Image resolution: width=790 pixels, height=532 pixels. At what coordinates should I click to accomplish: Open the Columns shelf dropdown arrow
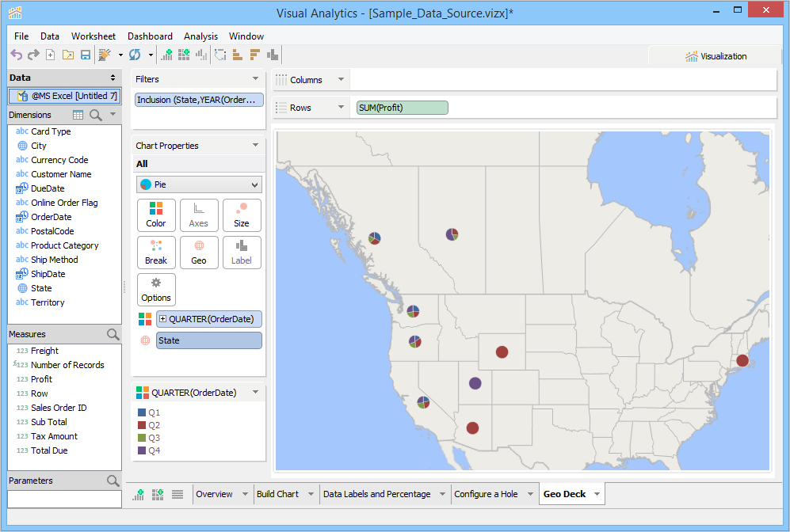pos(341,80)
